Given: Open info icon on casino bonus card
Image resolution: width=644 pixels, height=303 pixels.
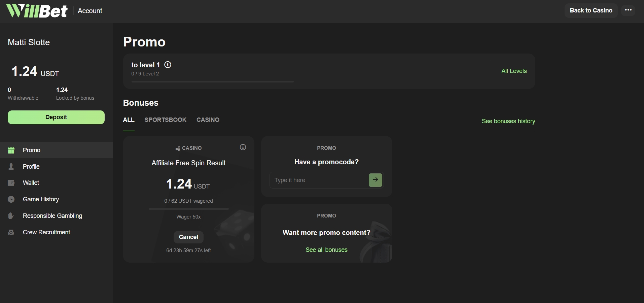Looking at the screenshot, I should tap(243, 147).
